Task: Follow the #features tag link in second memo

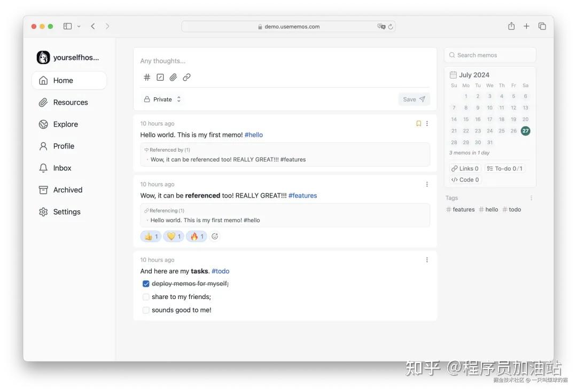Action: pos(302,195)
